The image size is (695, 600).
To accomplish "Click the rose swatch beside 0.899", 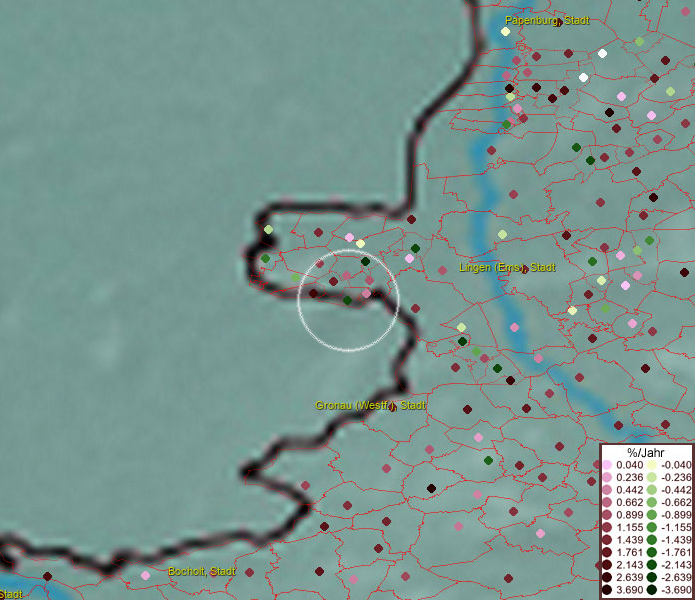I will 607,515.
